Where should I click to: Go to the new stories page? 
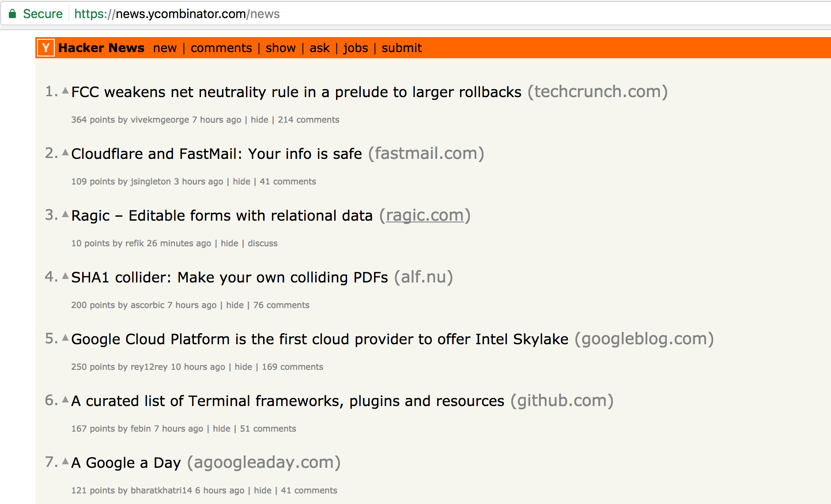[165, 48]
